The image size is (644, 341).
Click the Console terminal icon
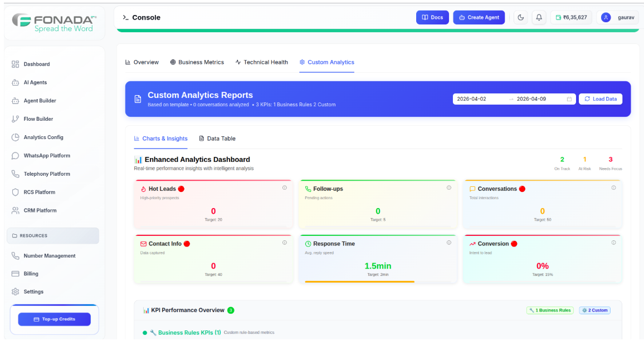(125, 18)
